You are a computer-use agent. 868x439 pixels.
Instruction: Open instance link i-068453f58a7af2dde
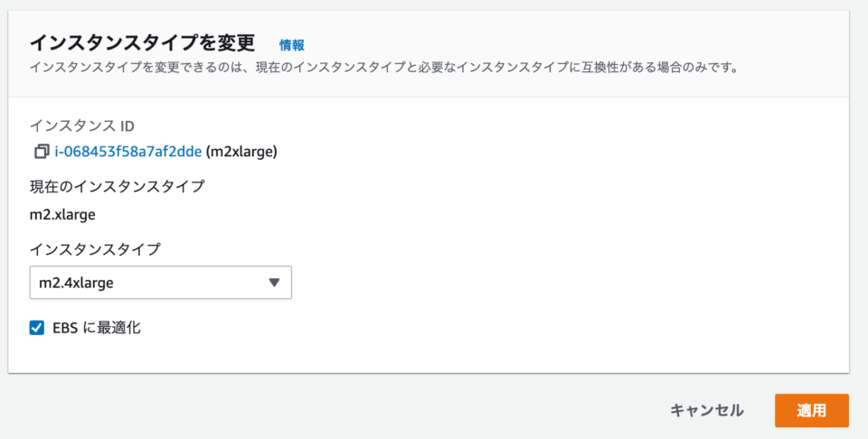127,152
